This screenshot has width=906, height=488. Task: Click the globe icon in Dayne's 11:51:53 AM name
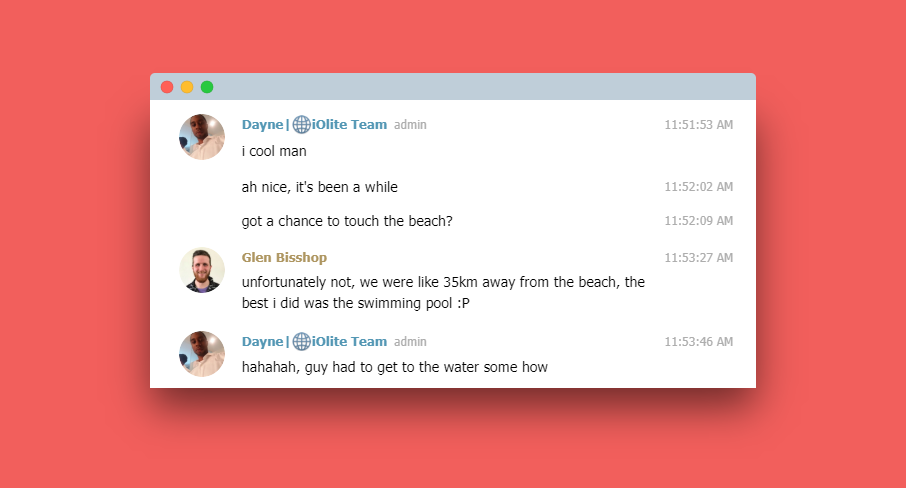click(301, 125)
